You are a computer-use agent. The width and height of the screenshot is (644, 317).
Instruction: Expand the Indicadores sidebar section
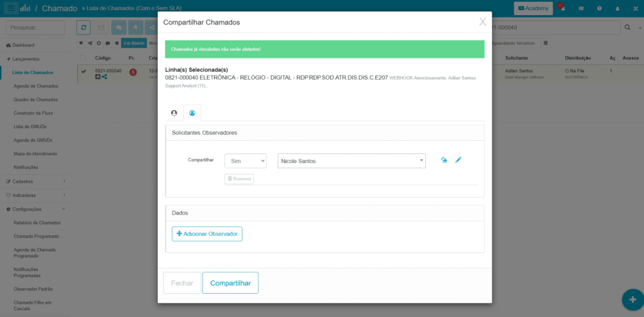coord(35,195)
